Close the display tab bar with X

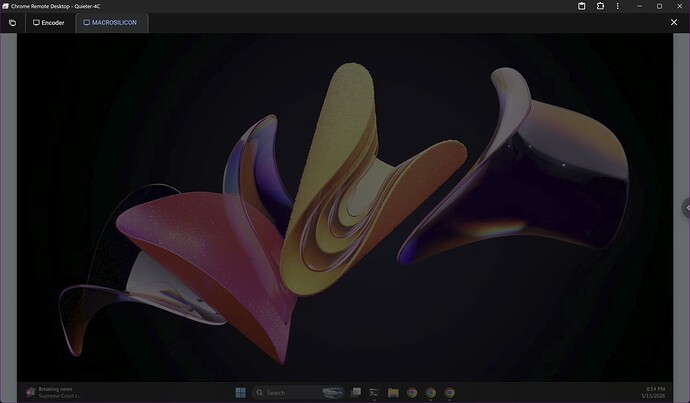[x=674, y=22]
